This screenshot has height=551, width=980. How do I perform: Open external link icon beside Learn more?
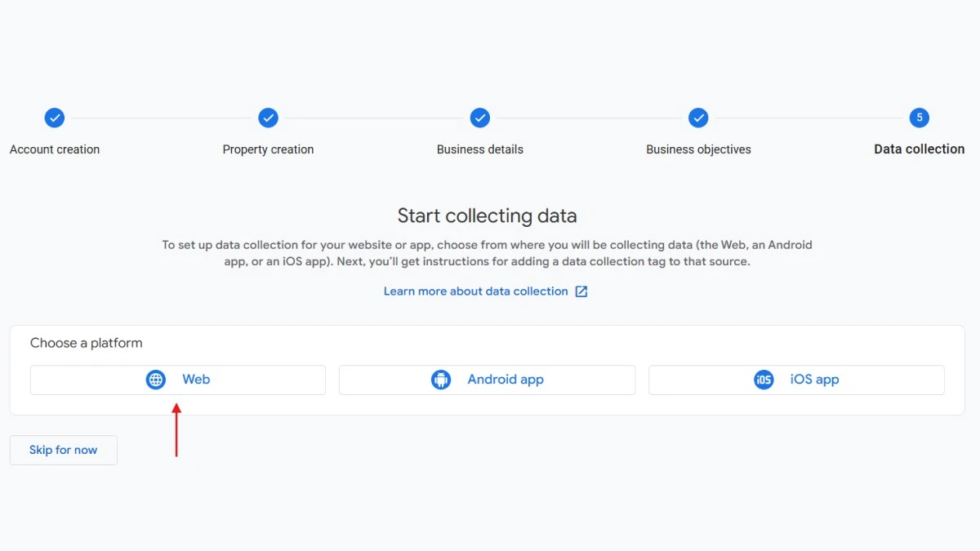point(581,291)
